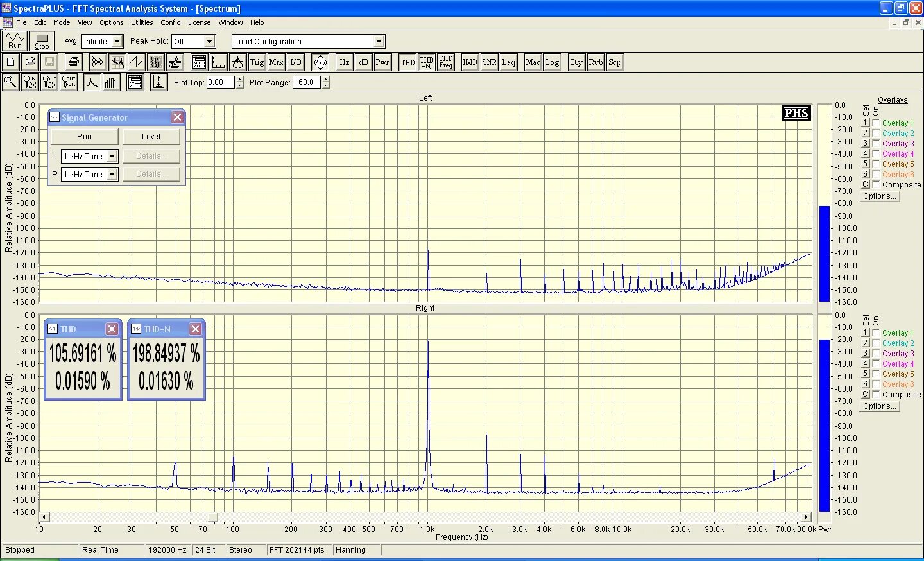Enable Overlay 1 checkbox in Right channel
Viewport: 924px width, 561px height.
[876, 332]
